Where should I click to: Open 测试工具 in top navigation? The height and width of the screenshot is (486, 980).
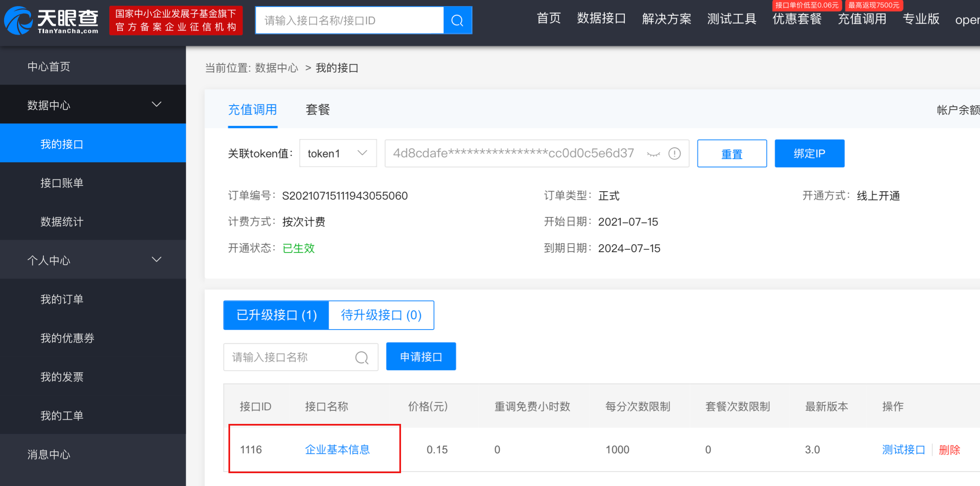[732, 19]
